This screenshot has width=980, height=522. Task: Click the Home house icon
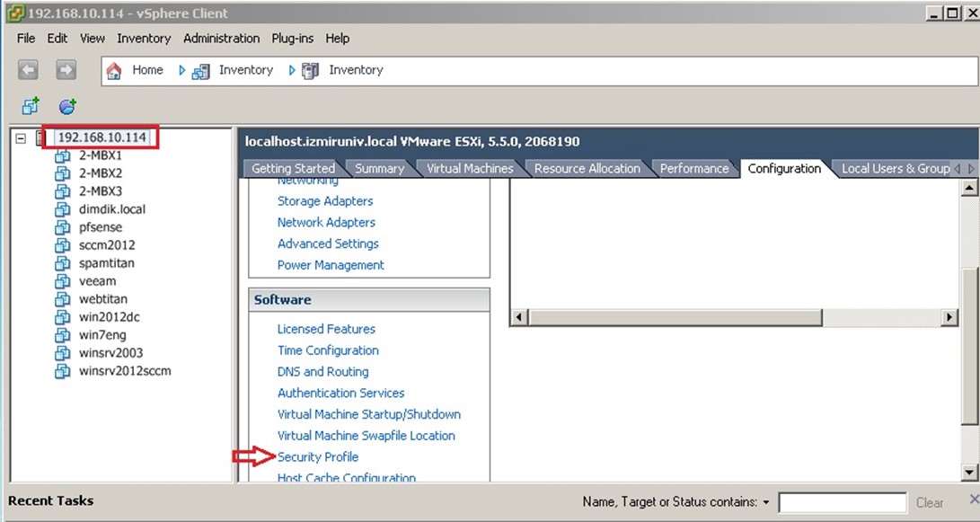click(114, 71)
